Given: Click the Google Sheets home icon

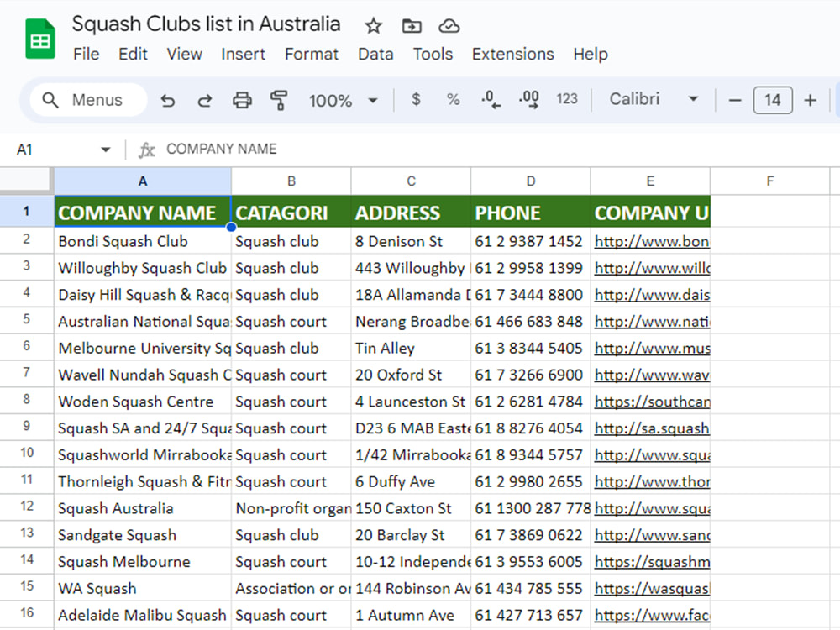Looking at the screenshot, I should (x=40, y=39).
